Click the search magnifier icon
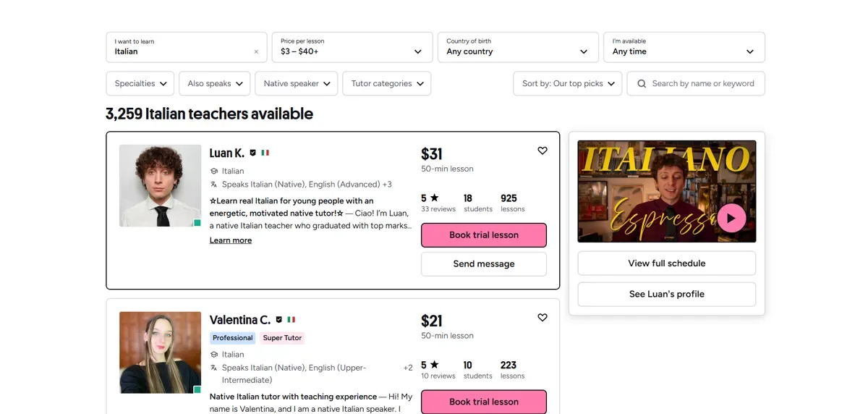Viewport: 868px width, 414px height. pyautogui.click(x=642, y=84)
